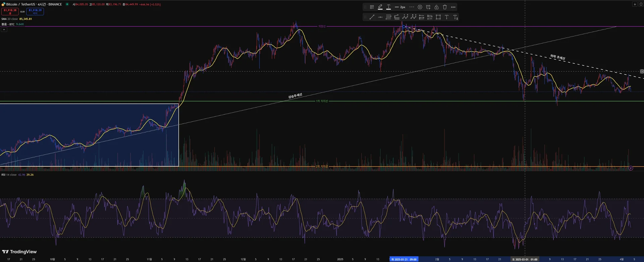Open drawing settings hexagon icon
This screenshot has height=262, width=644.
coord(420,7)
